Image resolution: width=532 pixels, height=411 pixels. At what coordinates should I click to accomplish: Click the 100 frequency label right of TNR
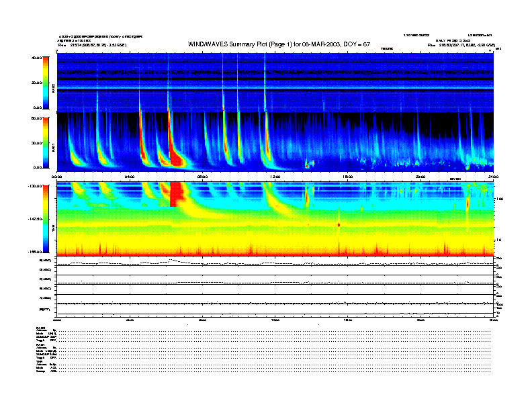point(500,199)
